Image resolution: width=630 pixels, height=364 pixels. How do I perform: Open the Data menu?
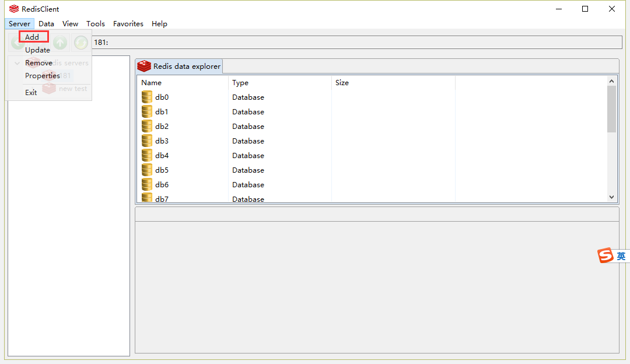(46, 24)
